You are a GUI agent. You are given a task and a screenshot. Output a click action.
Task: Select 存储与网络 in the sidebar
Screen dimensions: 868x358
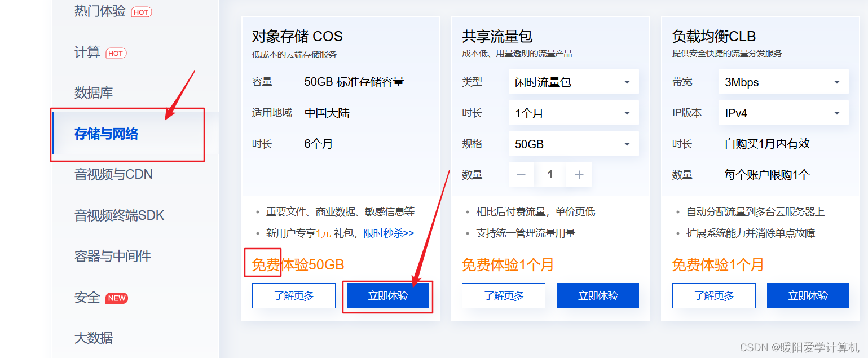click(x=105, y=135)
